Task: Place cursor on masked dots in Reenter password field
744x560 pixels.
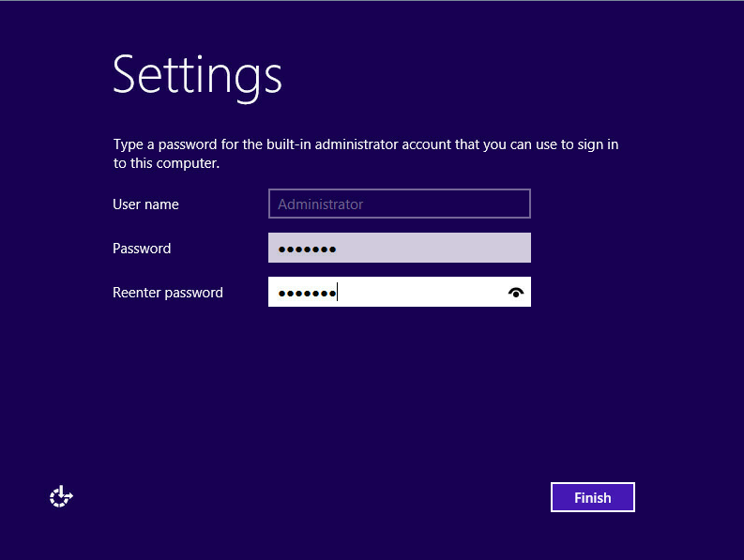Action: tap(307, 294)
